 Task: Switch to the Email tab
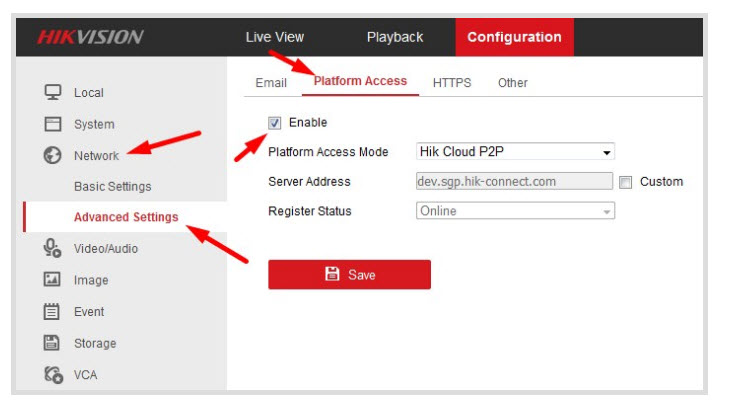(271, 83)
